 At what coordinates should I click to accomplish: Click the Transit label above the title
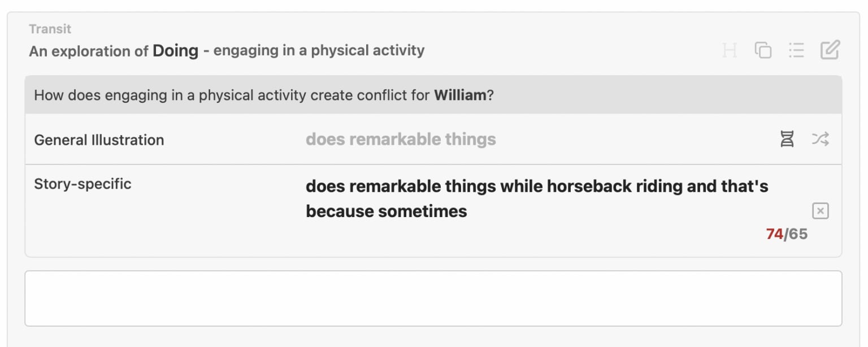pyautogui.click(x=50, y=29)
